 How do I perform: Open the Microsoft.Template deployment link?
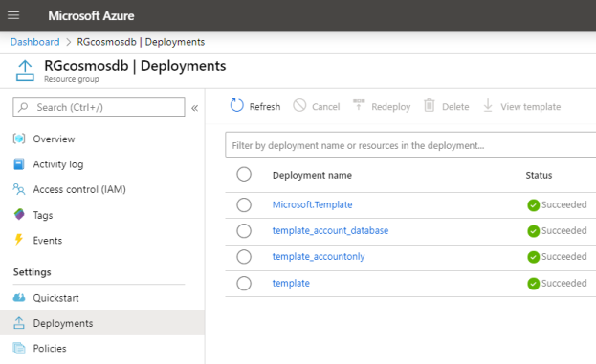coord(313,204)
